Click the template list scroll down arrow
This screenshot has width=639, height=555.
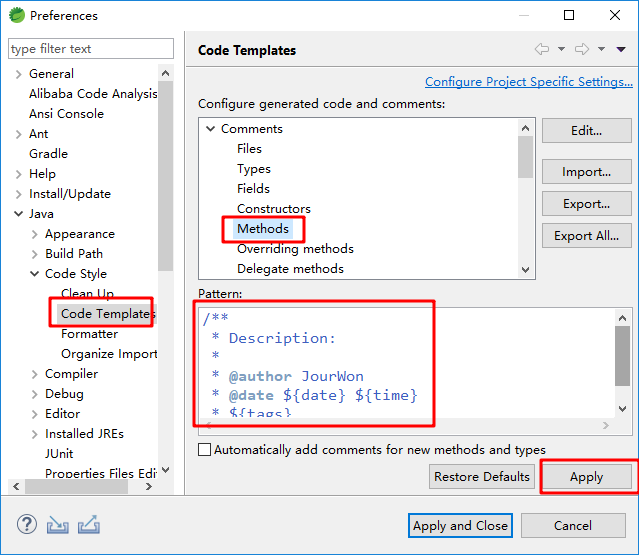point(526,270)
